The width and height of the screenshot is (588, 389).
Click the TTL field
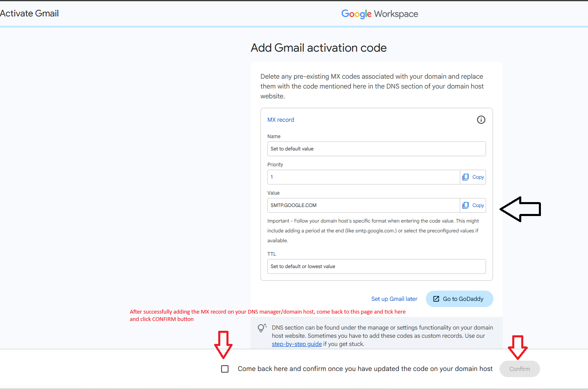point(376,266)
